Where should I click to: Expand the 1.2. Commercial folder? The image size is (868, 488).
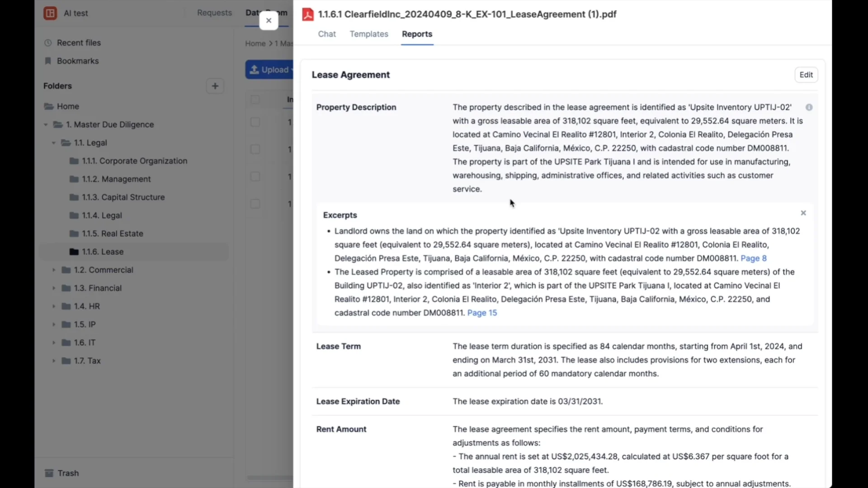click(x=54, y=270)
